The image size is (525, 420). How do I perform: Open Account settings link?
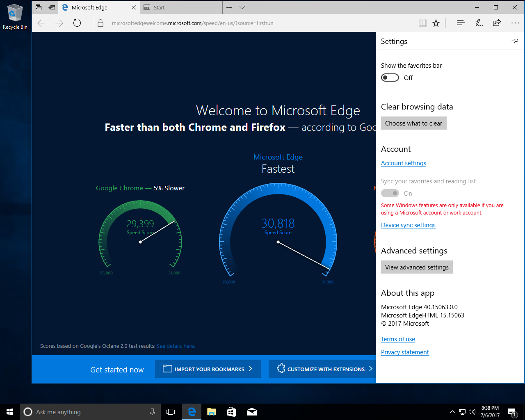pyautogui.click(x=404, y=163)
